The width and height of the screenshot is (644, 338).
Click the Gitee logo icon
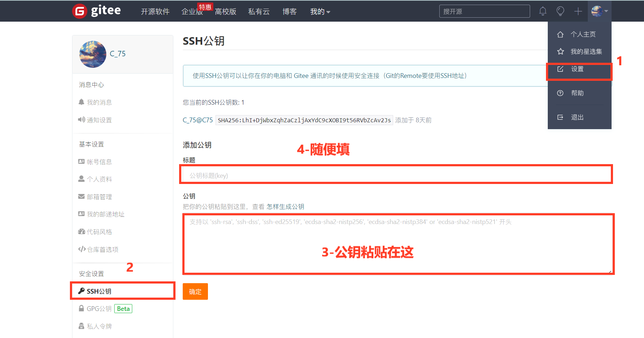tap(80, 11)
